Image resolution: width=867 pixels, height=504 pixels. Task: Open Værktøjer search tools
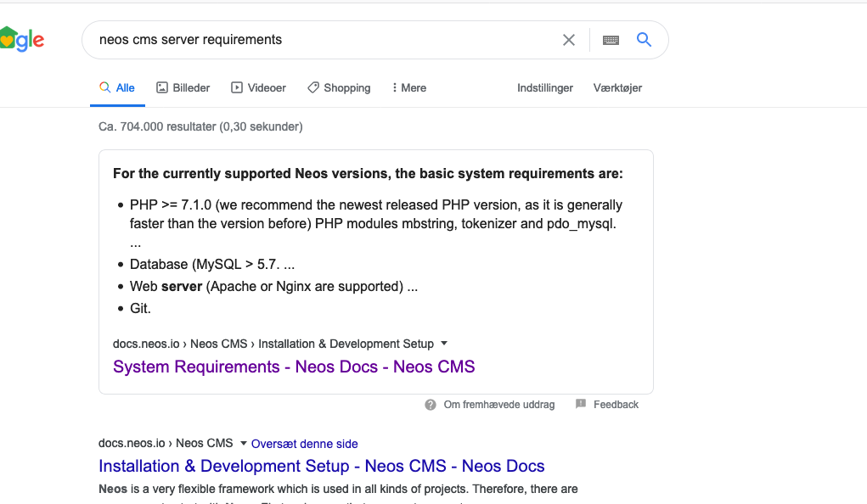click(x=617, y=87)
